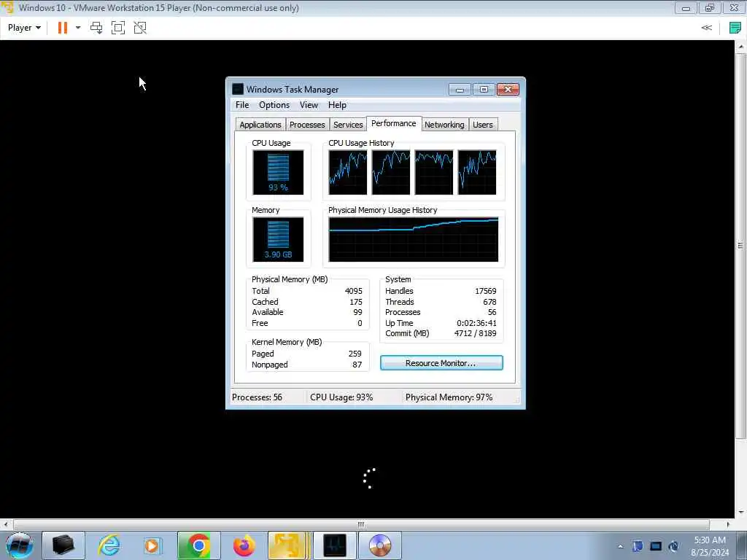The image size is (747, 560).
Task: Open the Windows Start orb
Action: (x=19, y=545)
